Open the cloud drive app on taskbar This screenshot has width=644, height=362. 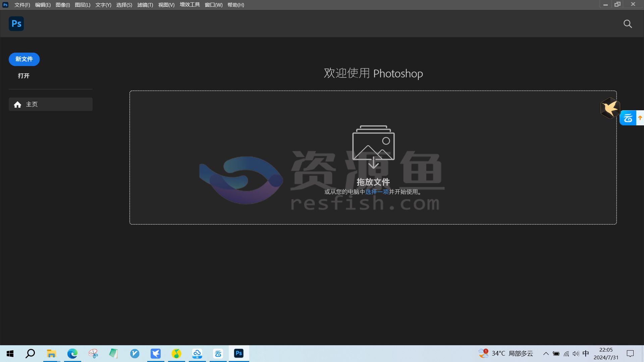(197, 354)
